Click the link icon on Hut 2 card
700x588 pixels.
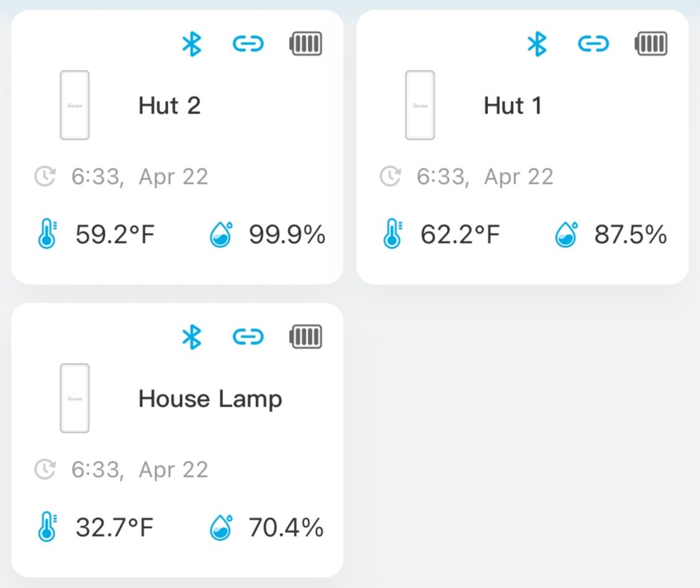[249, 44]
